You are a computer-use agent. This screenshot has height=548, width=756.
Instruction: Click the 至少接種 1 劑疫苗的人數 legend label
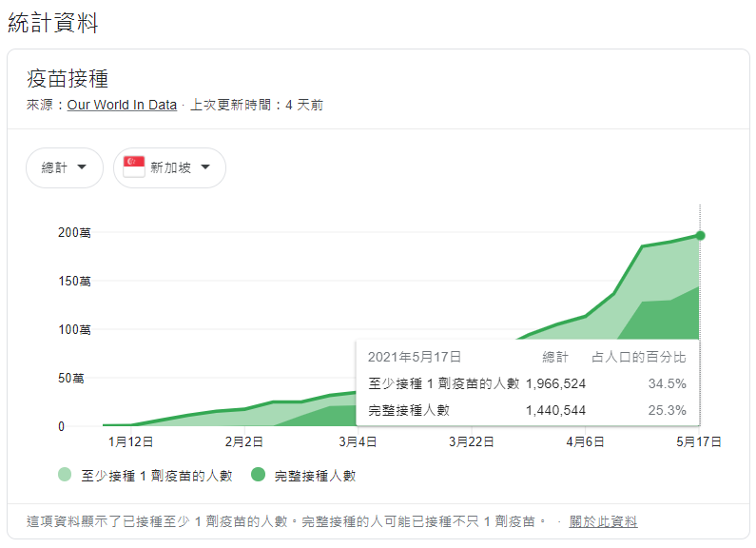[x=157, y=476]
